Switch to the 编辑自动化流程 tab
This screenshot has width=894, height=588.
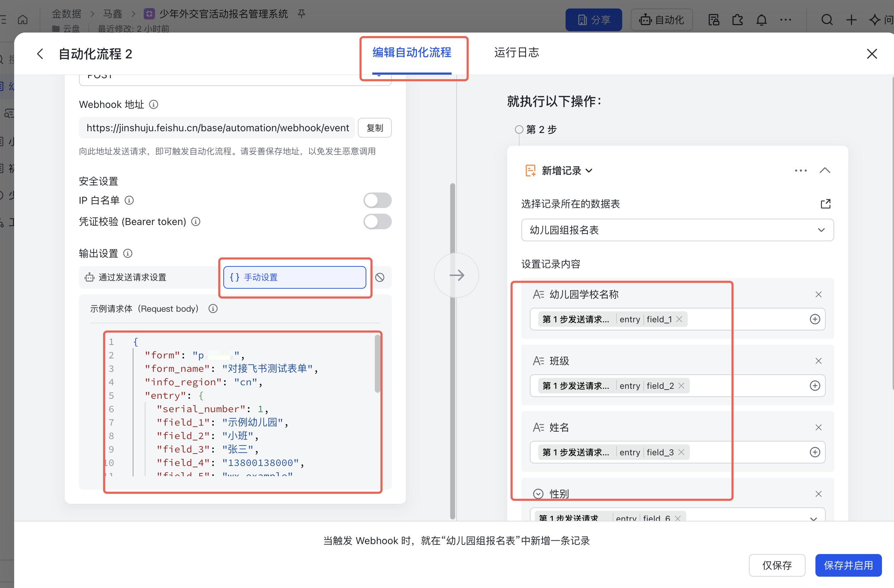(412, 53)
